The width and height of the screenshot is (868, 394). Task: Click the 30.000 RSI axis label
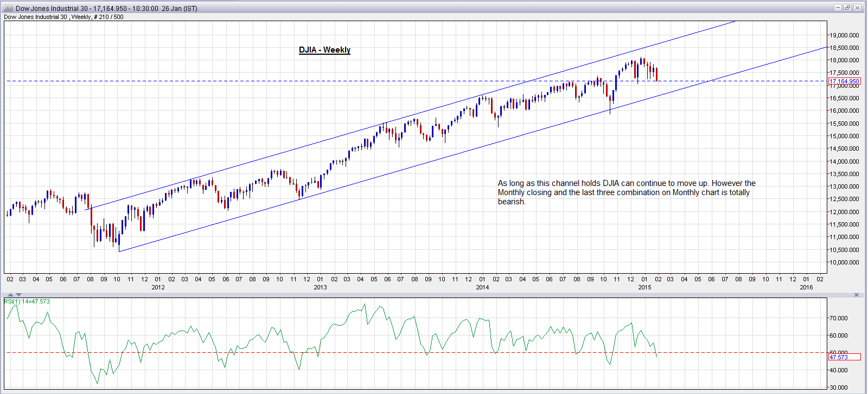pos(839,387)
